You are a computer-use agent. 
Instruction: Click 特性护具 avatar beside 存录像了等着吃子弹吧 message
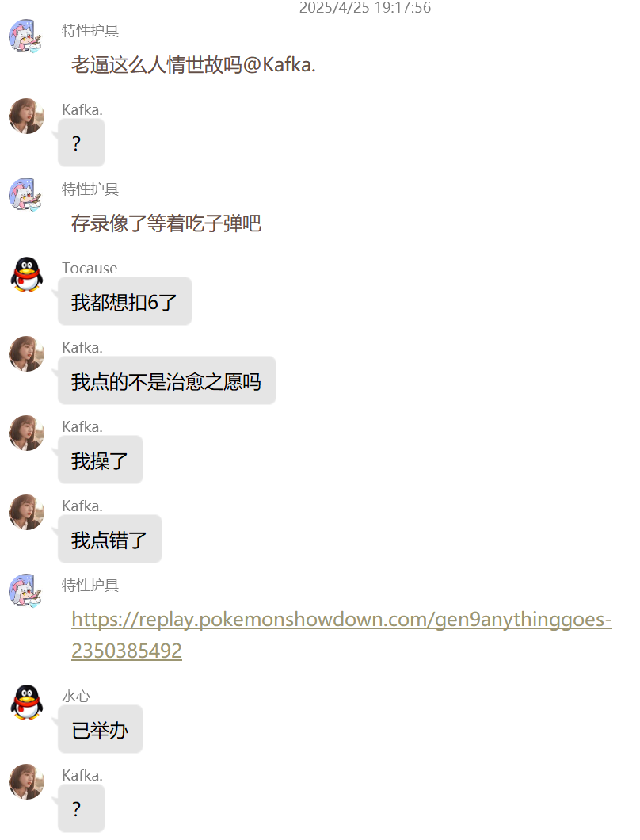(26, 194)
